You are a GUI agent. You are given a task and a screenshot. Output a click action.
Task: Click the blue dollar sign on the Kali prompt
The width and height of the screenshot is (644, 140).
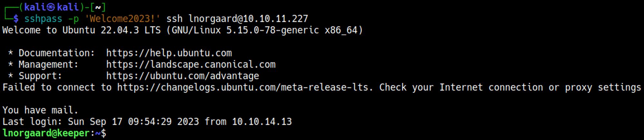click(16, 19)
